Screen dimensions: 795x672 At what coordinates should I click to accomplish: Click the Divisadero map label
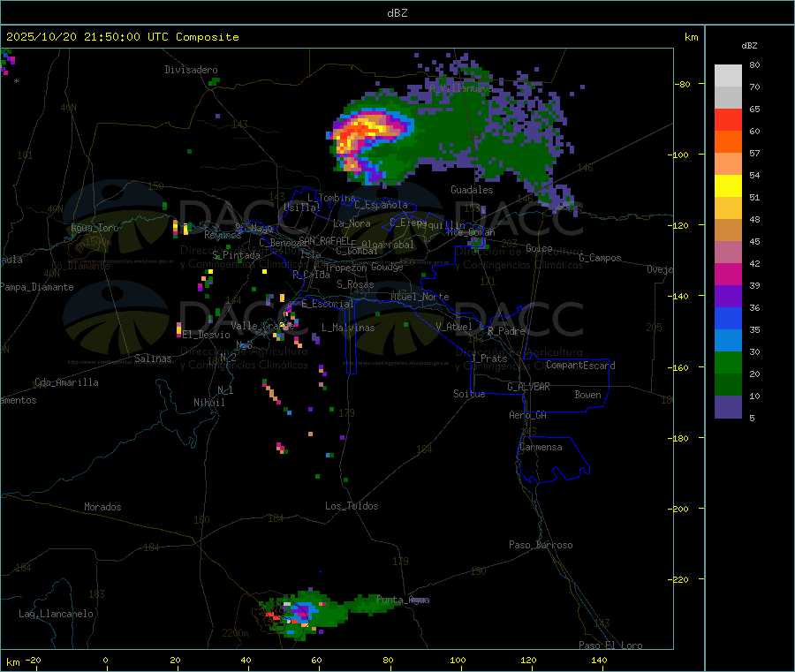tap(191, 70)
